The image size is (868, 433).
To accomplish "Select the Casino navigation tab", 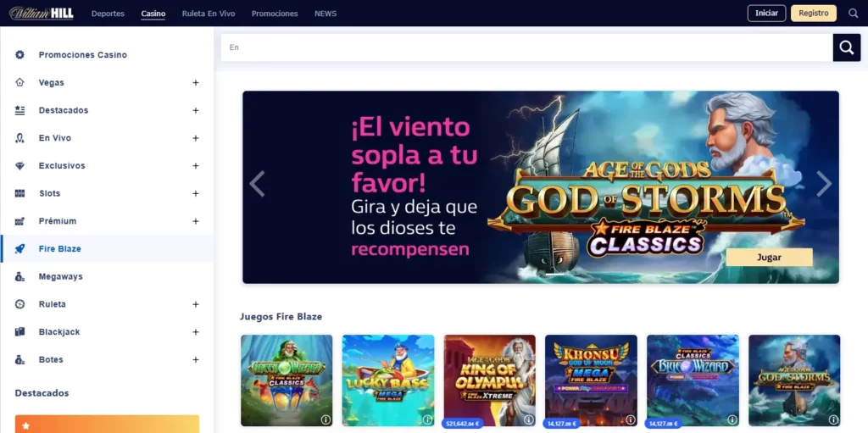I will tap(153, 14).
